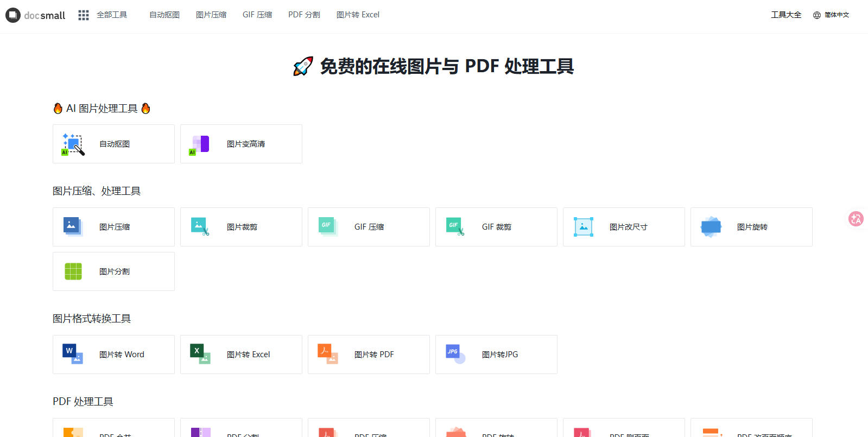868x437 pixels.
Task: Click the green 图片分割 grid icon
Action: [73, 271]
